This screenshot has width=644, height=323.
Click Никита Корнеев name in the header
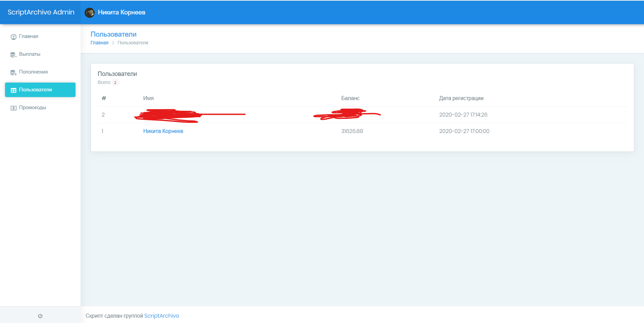pos(121,12)
